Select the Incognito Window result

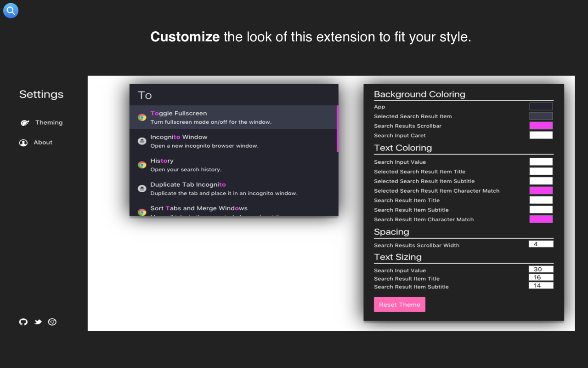point(233,141)
